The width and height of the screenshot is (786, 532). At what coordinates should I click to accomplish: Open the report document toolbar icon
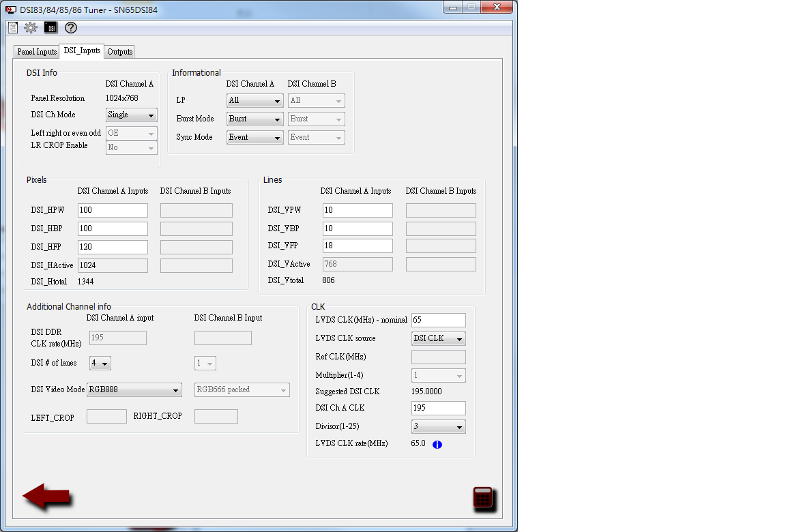(x=12, y=27)
